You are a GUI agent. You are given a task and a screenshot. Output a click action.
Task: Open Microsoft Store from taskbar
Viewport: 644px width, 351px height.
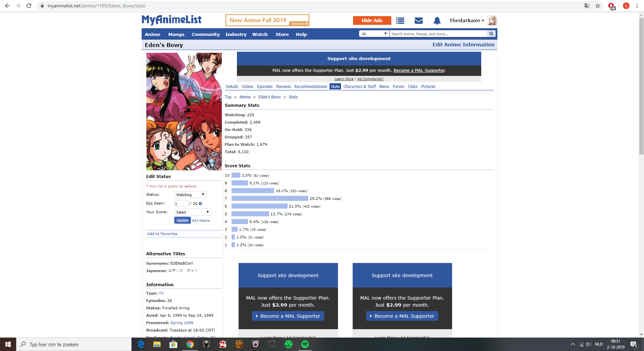point(173,344)
